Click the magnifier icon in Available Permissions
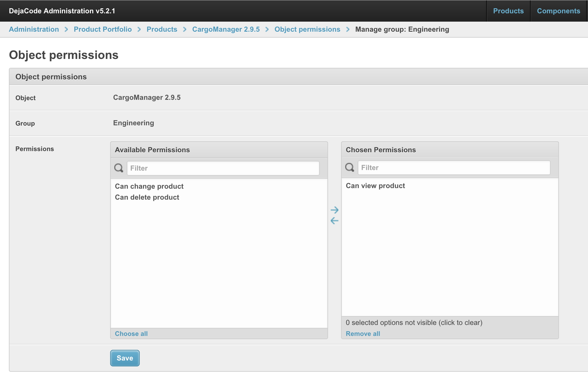The height and width of the screenshot is (375, 588). [x=119, y=168]
